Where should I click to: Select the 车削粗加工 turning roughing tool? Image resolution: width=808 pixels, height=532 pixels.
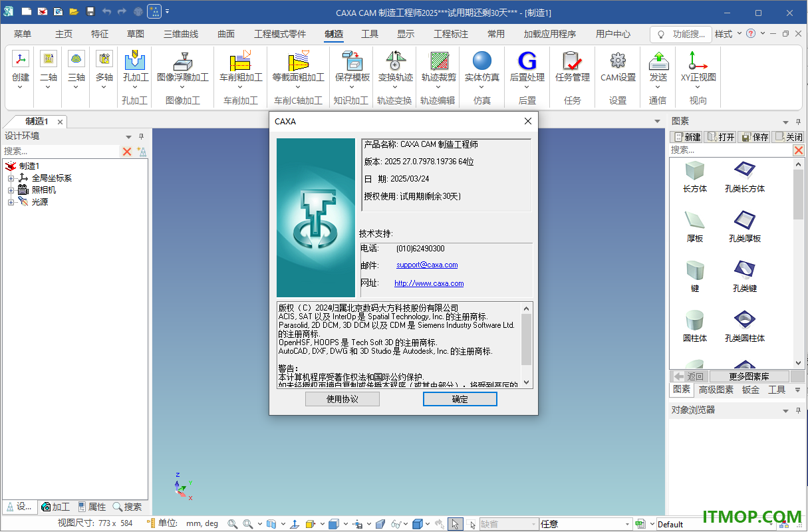(241, 68)
